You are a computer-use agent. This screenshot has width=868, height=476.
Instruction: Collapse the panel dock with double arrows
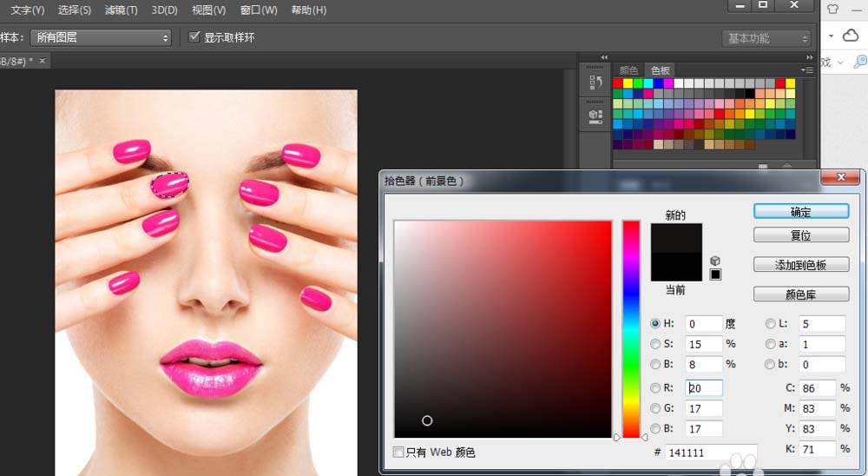(x=807, y=58)
